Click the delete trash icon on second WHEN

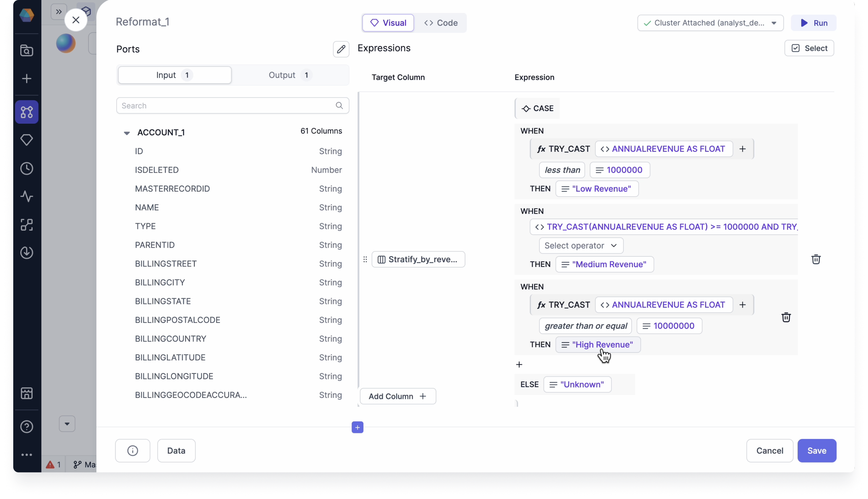pyautogui.click(x=816, y=259)
